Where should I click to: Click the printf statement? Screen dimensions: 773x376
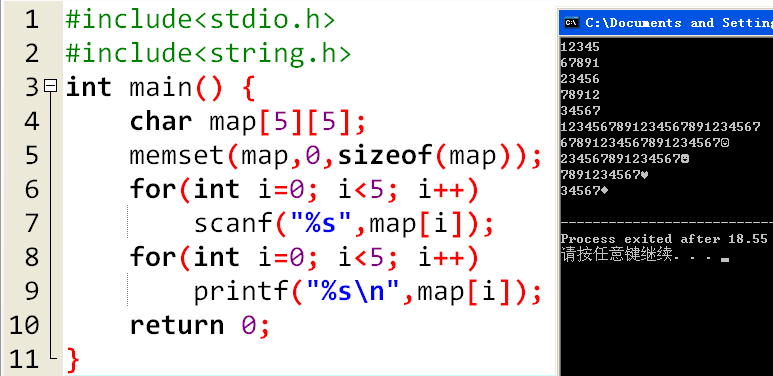pos(368,292)
